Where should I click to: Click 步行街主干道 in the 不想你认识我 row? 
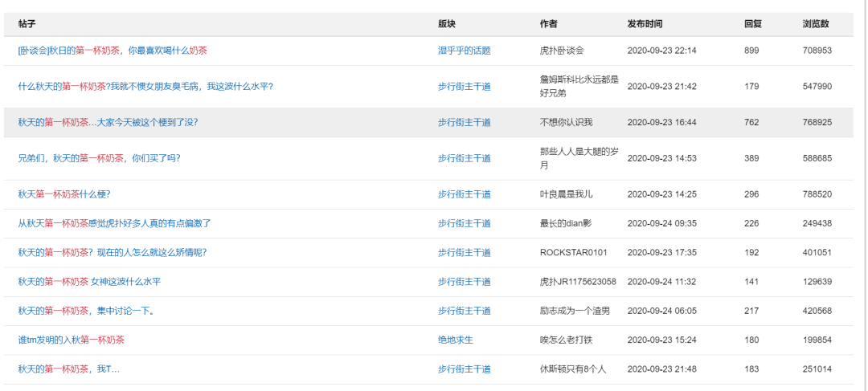tap(464, 123)
